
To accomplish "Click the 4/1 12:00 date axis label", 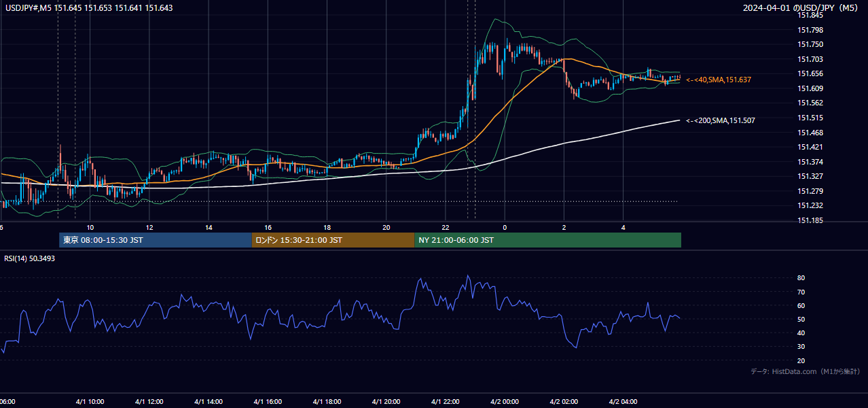I will pos(149,402).
